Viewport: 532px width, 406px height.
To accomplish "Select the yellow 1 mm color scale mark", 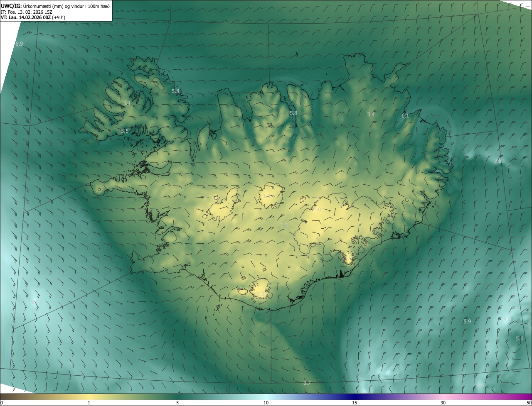I will pyautogui.click(x=89, y=403).
